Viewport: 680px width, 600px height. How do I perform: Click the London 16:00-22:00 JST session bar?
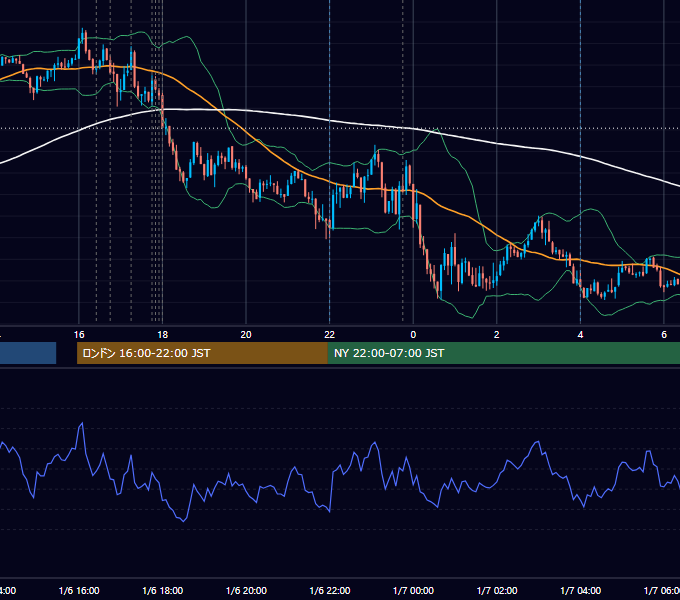202,353
